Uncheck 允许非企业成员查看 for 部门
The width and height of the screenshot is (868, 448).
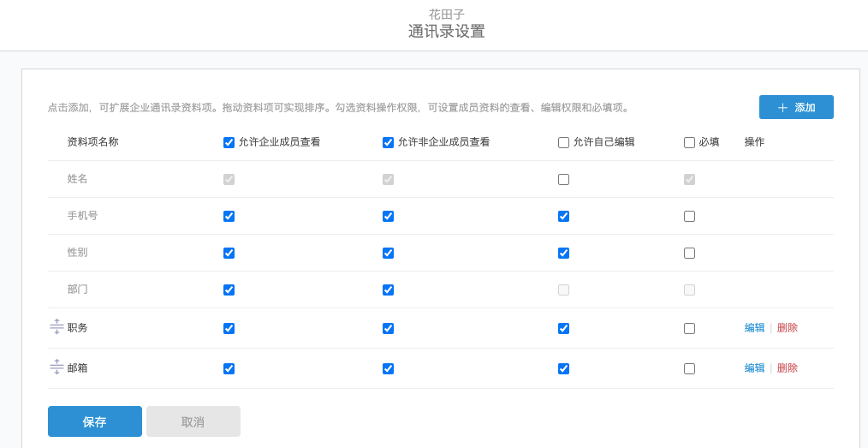tap(388, 290)
